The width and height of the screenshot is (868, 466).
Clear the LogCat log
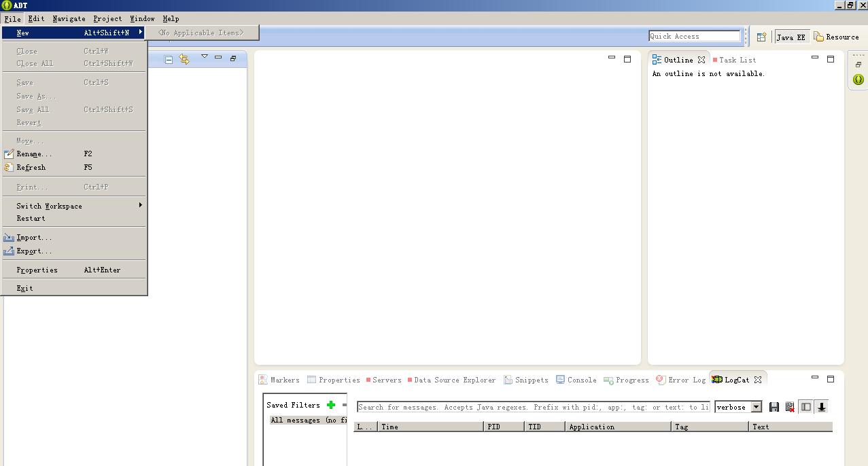pos(790,407)
